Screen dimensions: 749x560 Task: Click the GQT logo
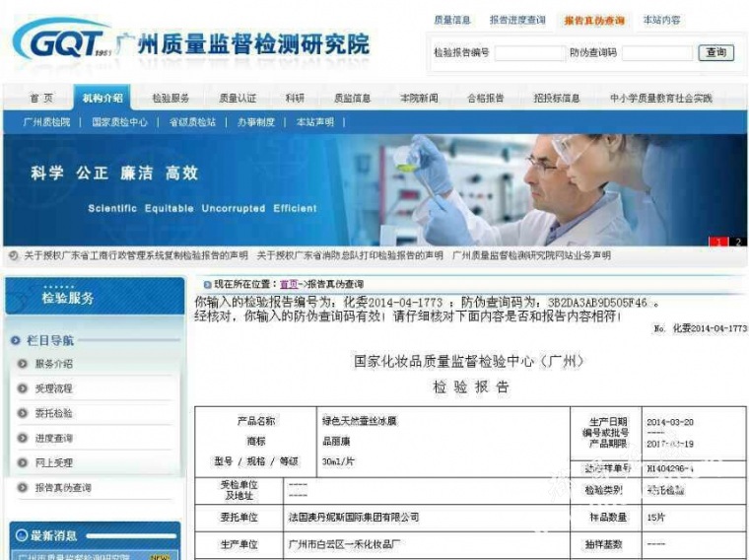[61, 40]
